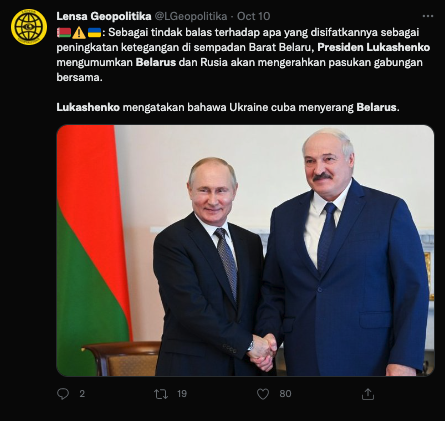Click bold Belarus ending the tweet

coord(376,107)
